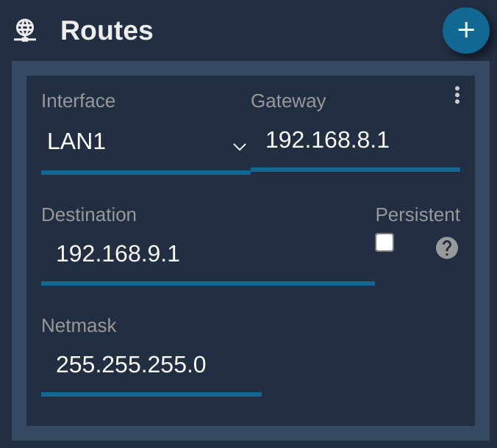Focus the Gateway field showing 192.168.8.1

click(355, 140)
